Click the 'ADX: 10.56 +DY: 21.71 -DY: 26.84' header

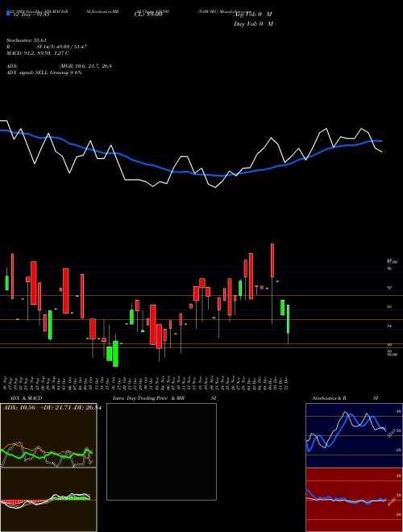pyautogui.click(x=52, y=408)
